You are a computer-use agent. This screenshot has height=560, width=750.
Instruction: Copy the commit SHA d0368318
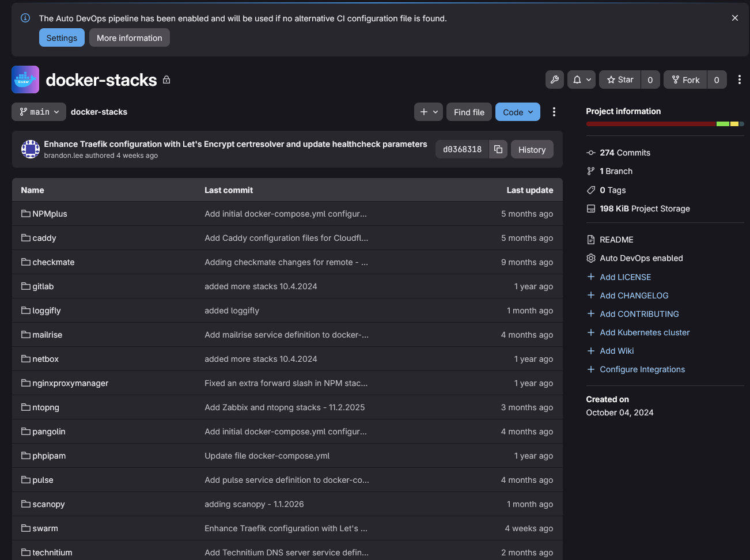coord(498,149)
